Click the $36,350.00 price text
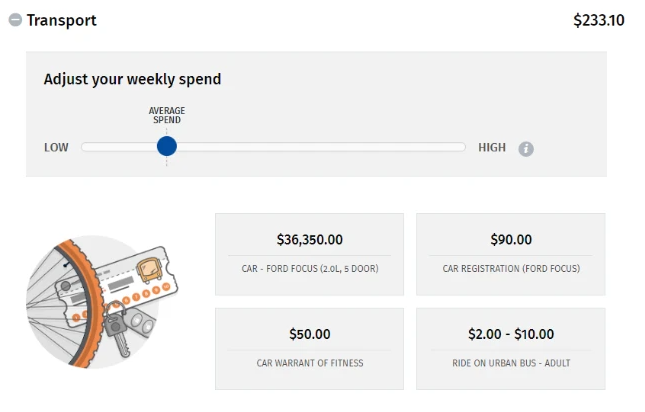The height and width of the screenshot is (412, 645). tap(309, 239)
